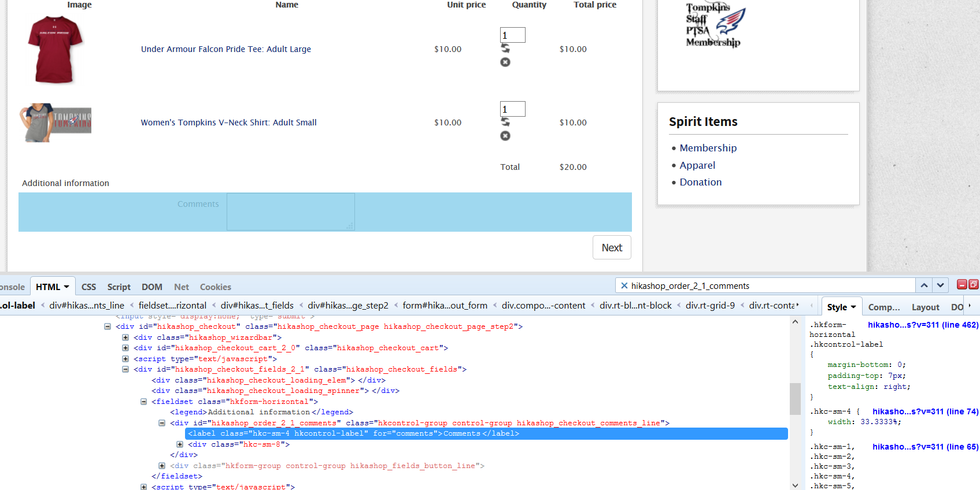Open the Style tab dropdown arrow
The image size is (980, 490).
[x=853, y=307]
